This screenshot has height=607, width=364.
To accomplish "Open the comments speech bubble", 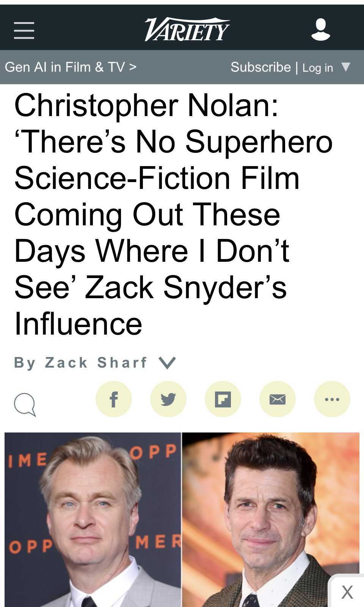I will 25,404.
